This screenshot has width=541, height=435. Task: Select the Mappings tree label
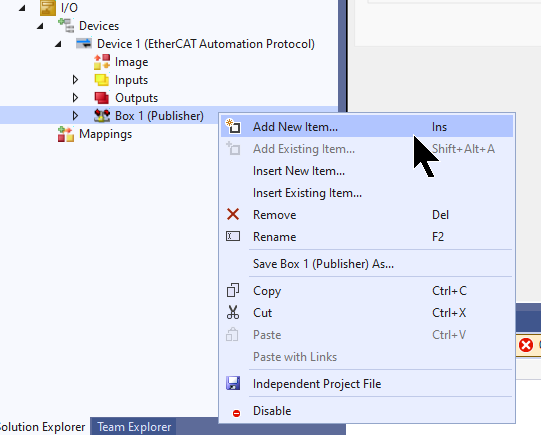tap(106, 134)
